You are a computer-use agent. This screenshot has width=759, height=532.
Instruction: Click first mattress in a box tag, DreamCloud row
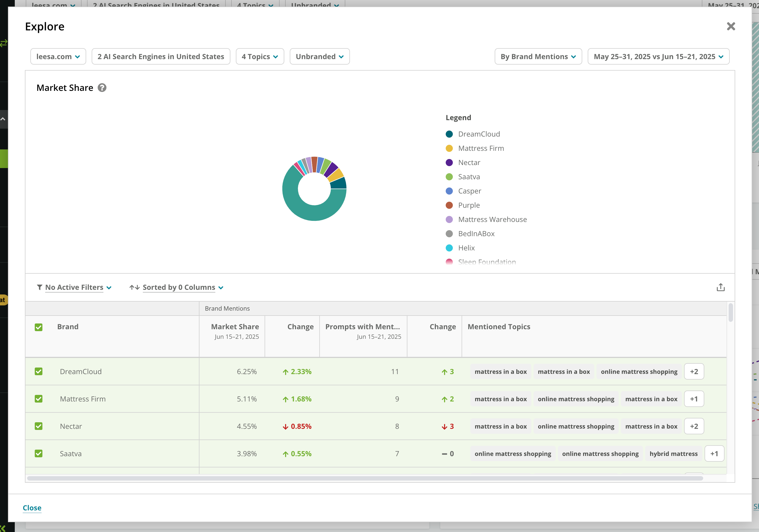point(500,372)
